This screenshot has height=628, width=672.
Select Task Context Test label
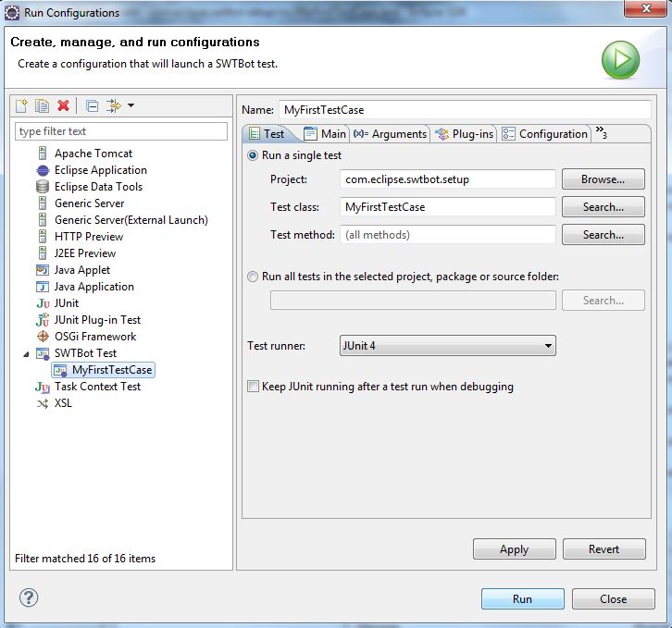[x=98, y=387]
